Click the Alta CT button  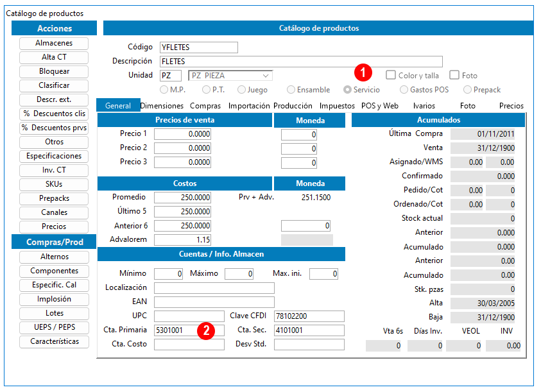click(x=54, y=57)
